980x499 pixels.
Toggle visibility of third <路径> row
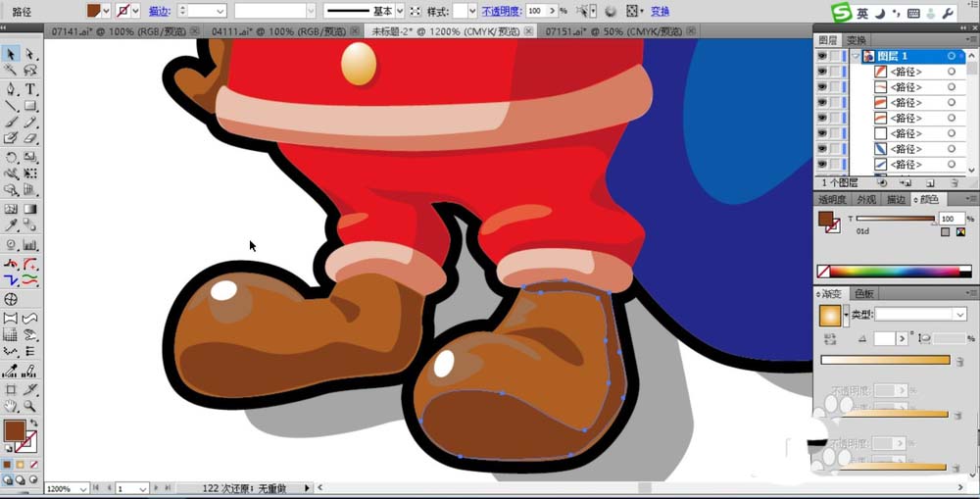point(822,103)
